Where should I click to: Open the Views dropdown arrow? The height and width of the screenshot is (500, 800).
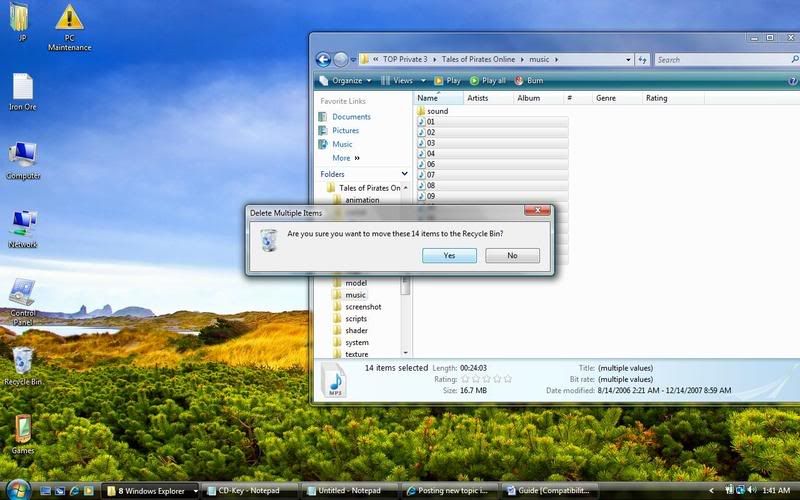click(422, 81)
